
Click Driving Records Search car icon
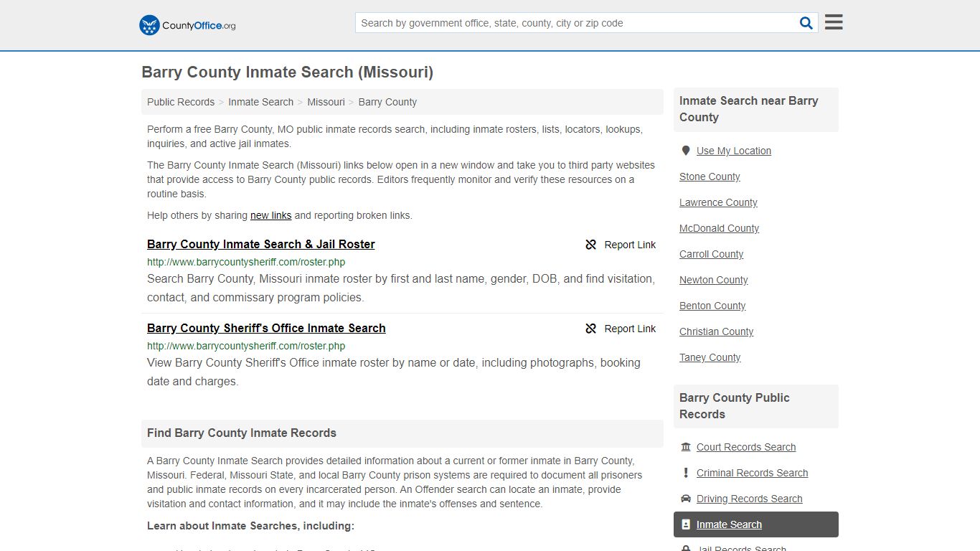click(x=686, y=499)
